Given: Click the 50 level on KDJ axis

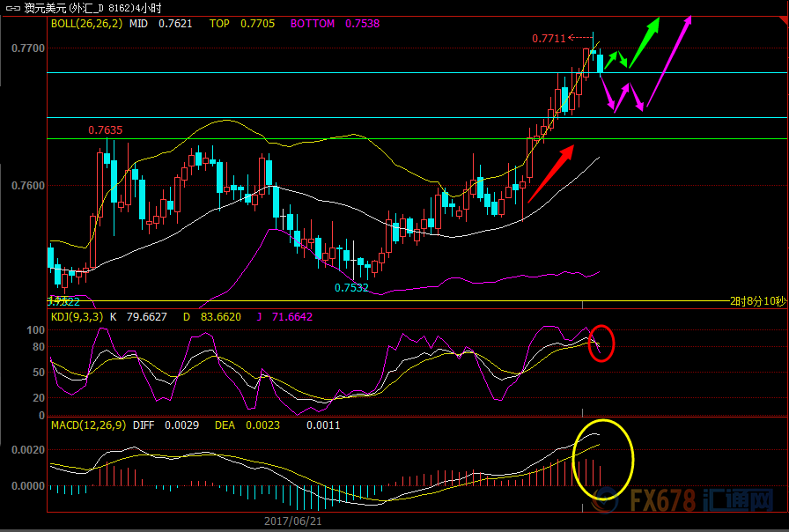Looking at the screenshot, I should pyautogui.click(x=38, y=373).
